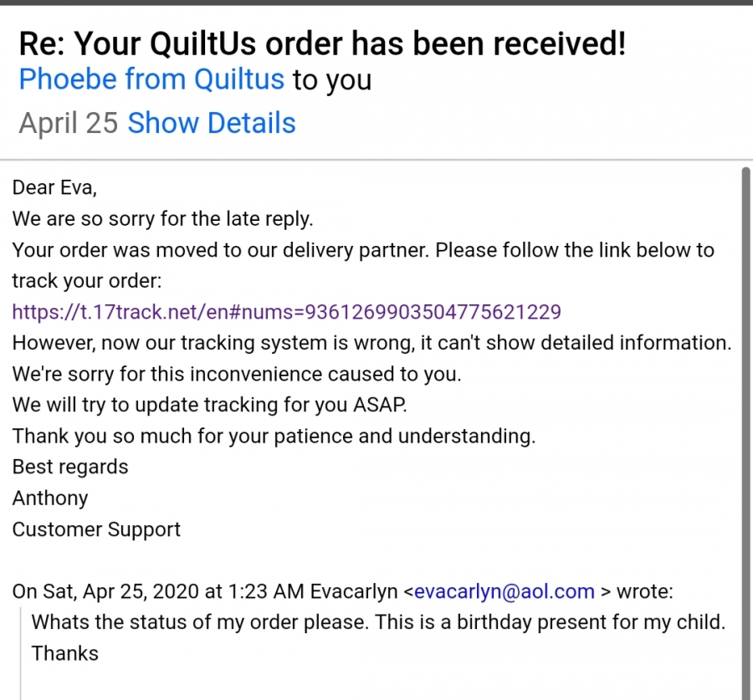Click the sentence about the delivery partner

point(363,265)
